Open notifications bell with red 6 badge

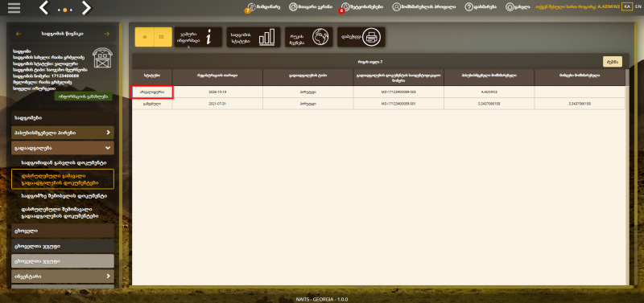click(345, 7)
